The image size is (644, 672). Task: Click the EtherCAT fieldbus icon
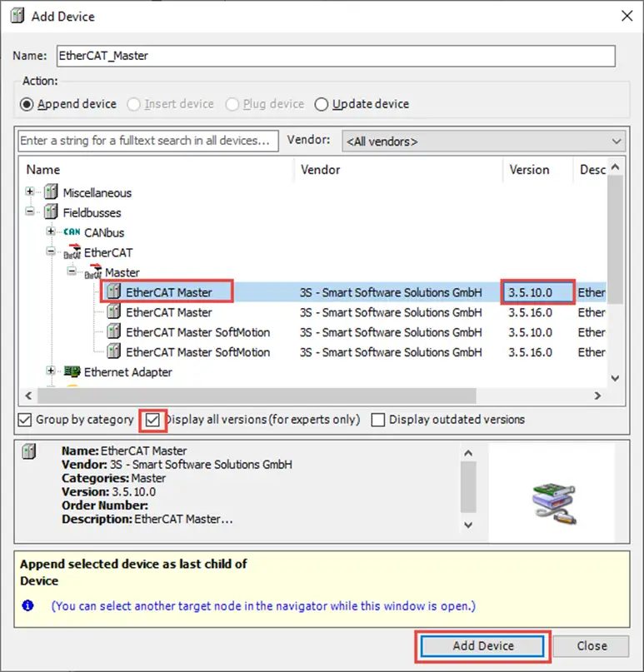72,252
